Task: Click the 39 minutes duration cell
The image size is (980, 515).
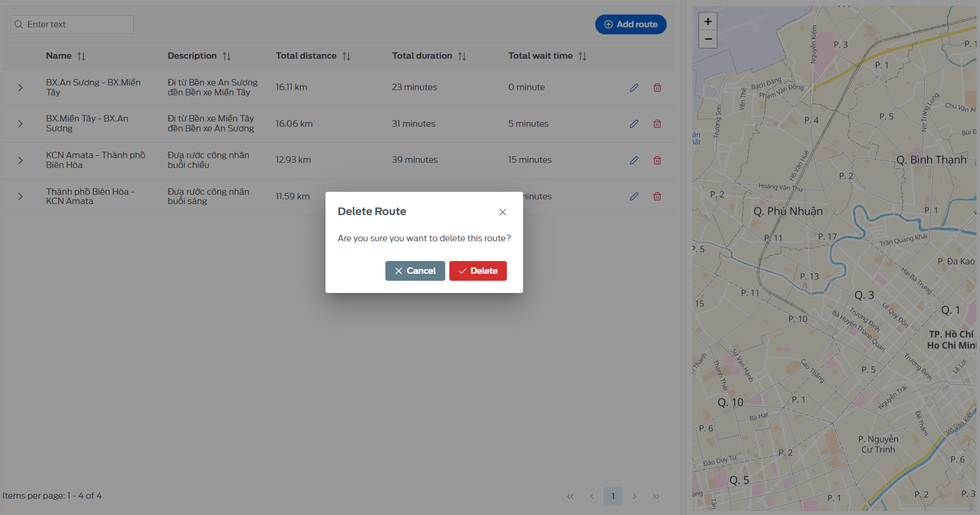Action: coord(414,160)
